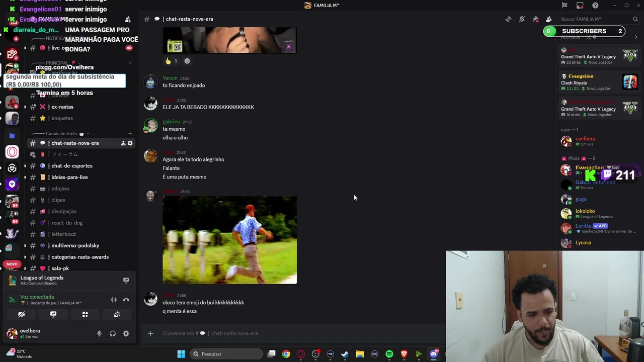Open Brave browser from taskbar
Viewport: 644px width, 362px height.
(404, 354)
